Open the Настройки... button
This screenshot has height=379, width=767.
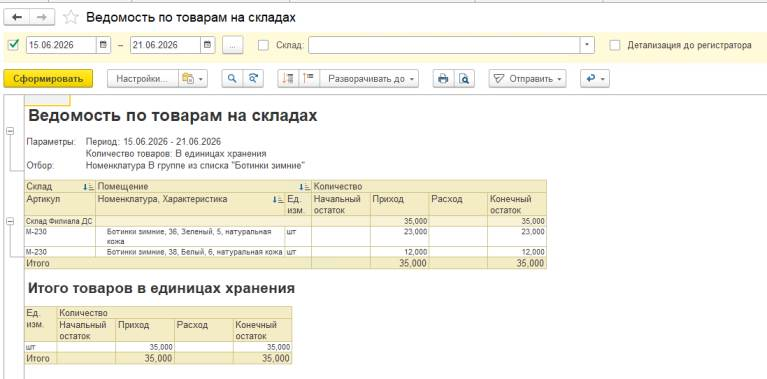tap(142, 79)
